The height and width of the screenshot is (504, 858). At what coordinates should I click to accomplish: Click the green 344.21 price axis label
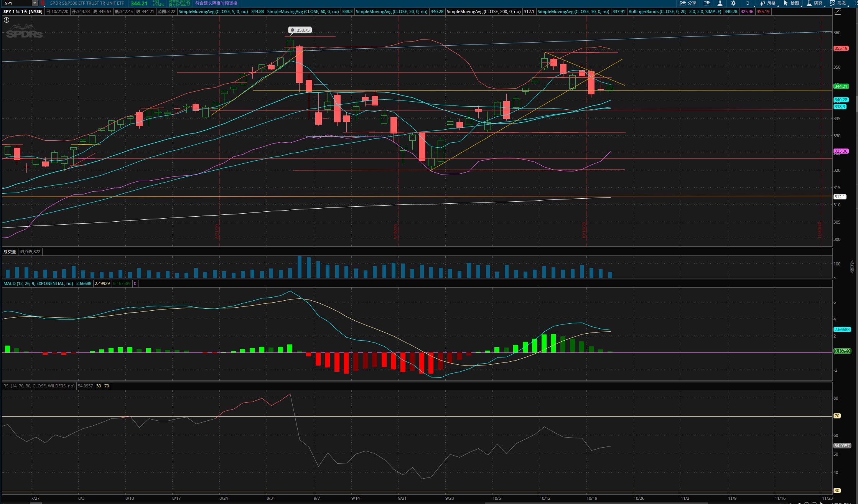click(841, 86)
